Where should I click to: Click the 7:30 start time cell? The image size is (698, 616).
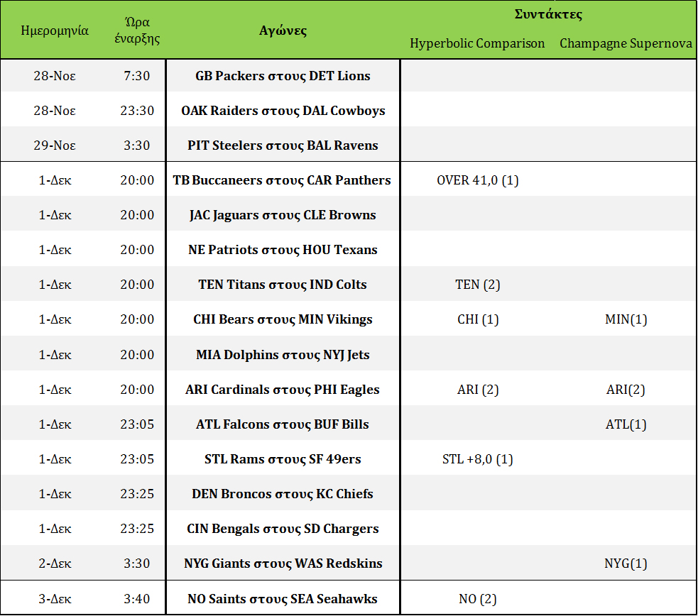tap(136, 76)
